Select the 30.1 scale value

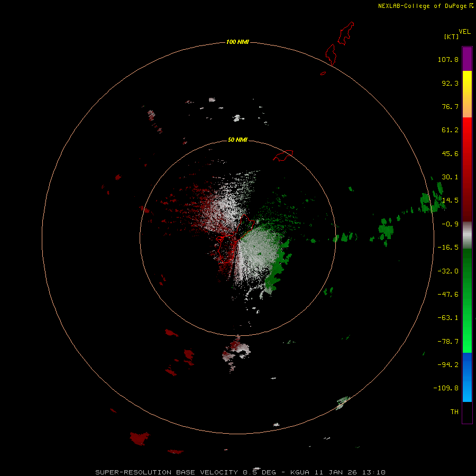450,177
